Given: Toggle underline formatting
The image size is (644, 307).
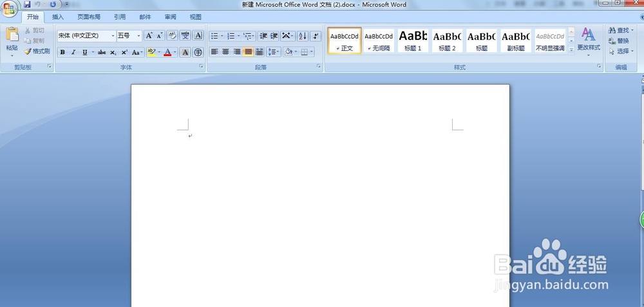Looking at the screenshot, I should coord(84,52).
